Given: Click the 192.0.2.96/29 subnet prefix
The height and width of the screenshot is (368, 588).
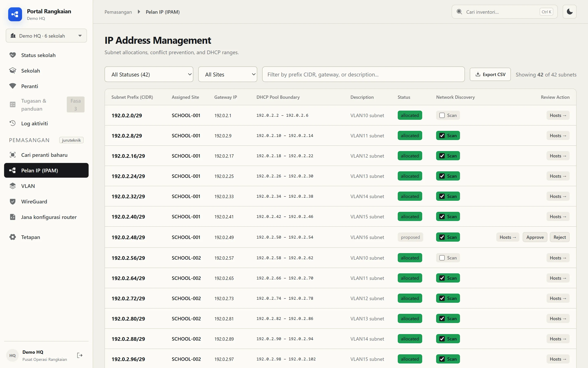Looking at the screenshot, I should 128,359.
